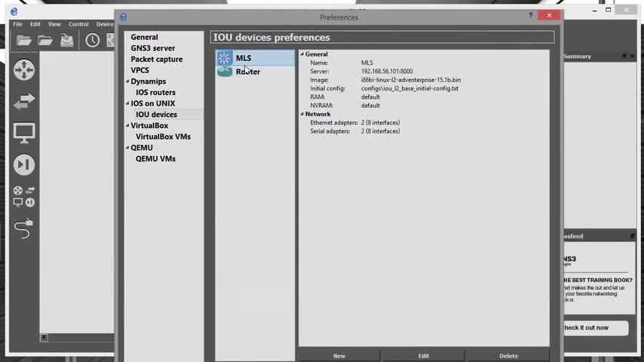
Task: Select IOU devices preferences page
Action: pos(157,114)
